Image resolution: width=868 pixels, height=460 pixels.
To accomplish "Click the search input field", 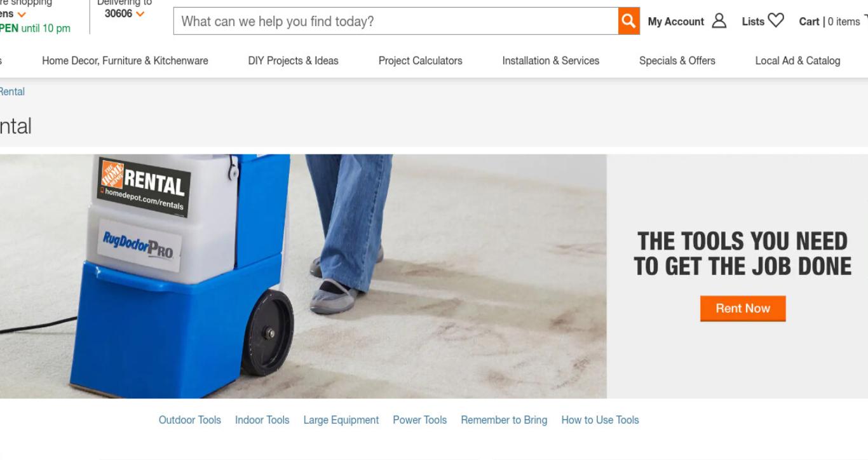I will (x=395, y=21).
